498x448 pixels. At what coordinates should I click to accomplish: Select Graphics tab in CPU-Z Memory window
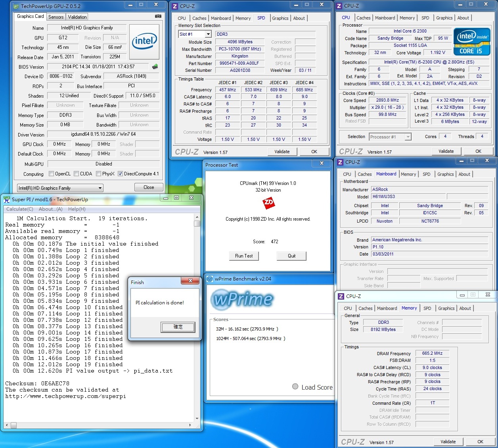pos(446,308)
